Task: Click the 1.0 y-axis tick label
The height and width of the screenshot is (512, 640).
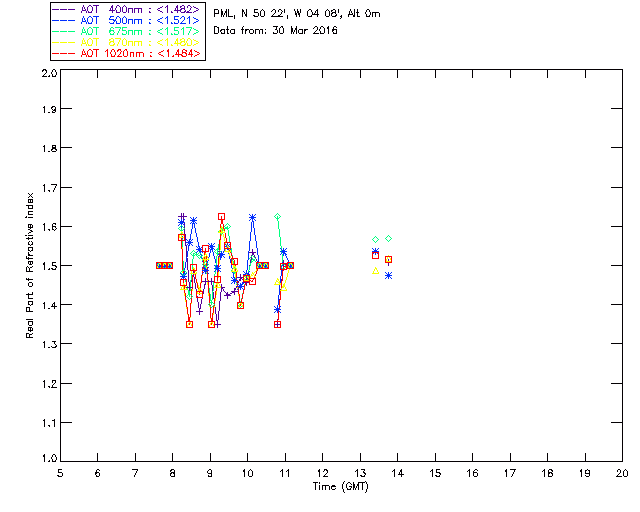Action: 49,459
